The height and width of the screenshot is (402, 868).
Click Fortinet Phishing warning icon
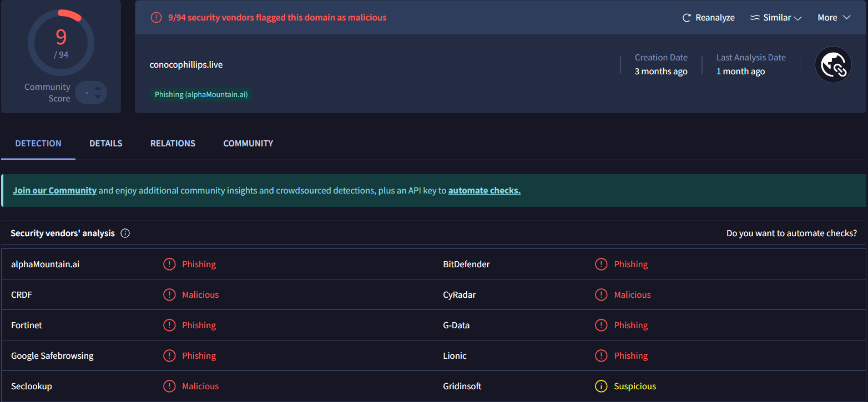click(169, 325)
